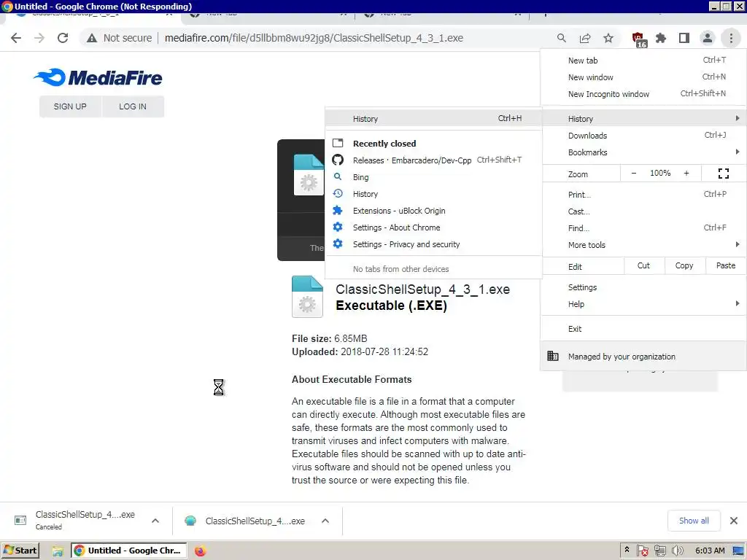Toggle the Chrome side panel icon
This screenshot has width=747, height=560.
684,38
